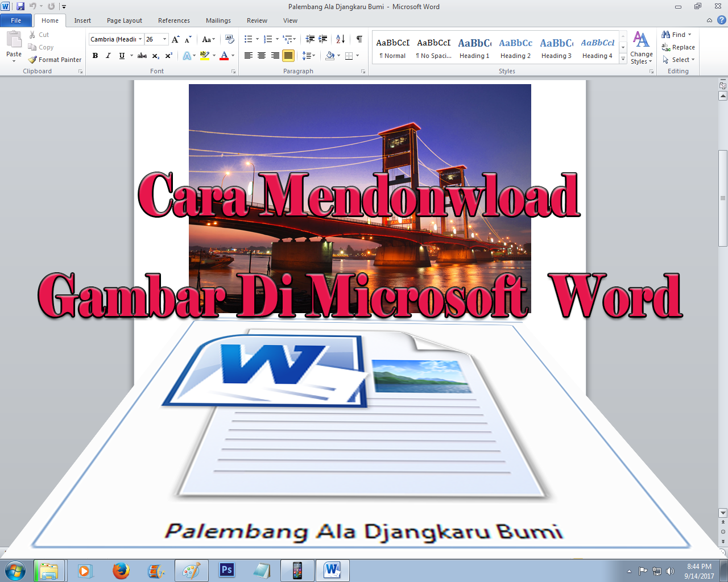Grow font size icon

coord(176,39)
